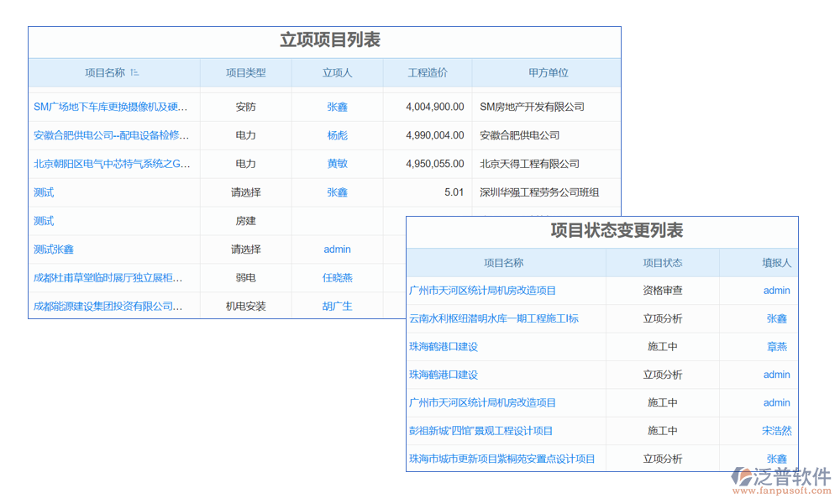Click 宋浩然 in the 填报人 column
This screenshot has width=840, height=504.
point(776,431)
